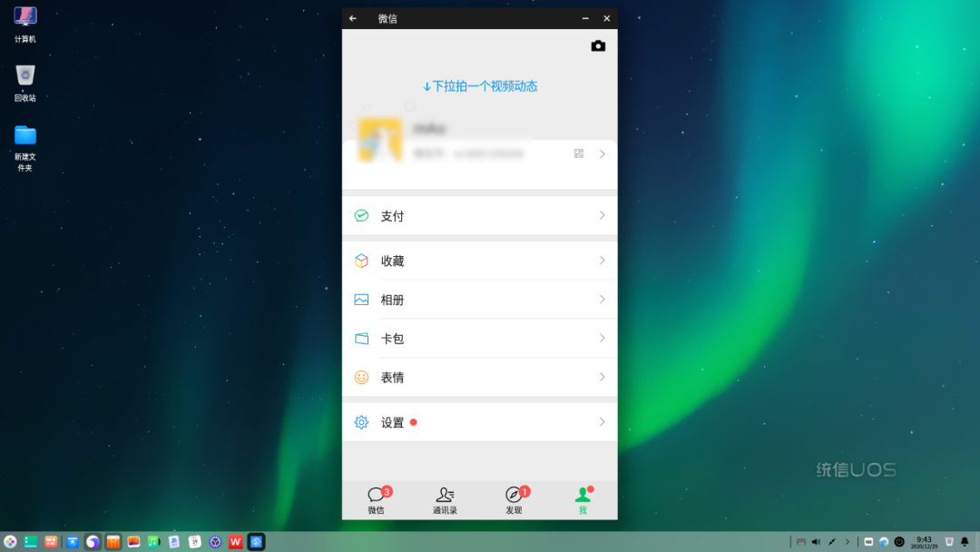Open the 相册 album entry
The height and width of the screenshot is (552, 980).
click(479, 300)
